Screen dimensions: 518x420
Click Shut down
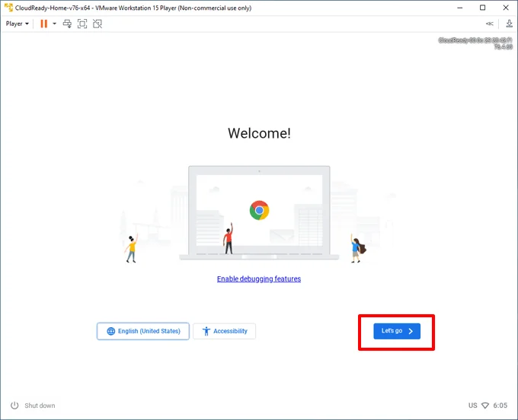pyautogui.click(x=40, y=406)
